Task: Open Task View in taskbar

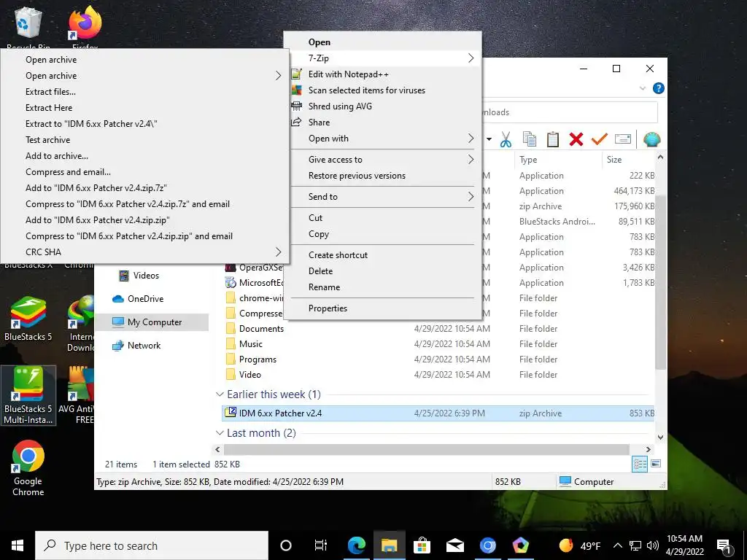Action: point(321,545)
